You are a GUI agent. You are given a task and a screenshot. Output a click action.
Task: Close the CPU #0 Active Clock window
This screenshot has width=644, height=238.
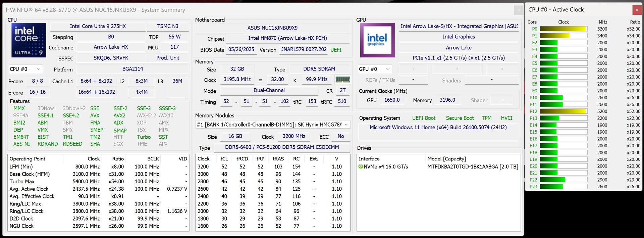coord(637,10)
